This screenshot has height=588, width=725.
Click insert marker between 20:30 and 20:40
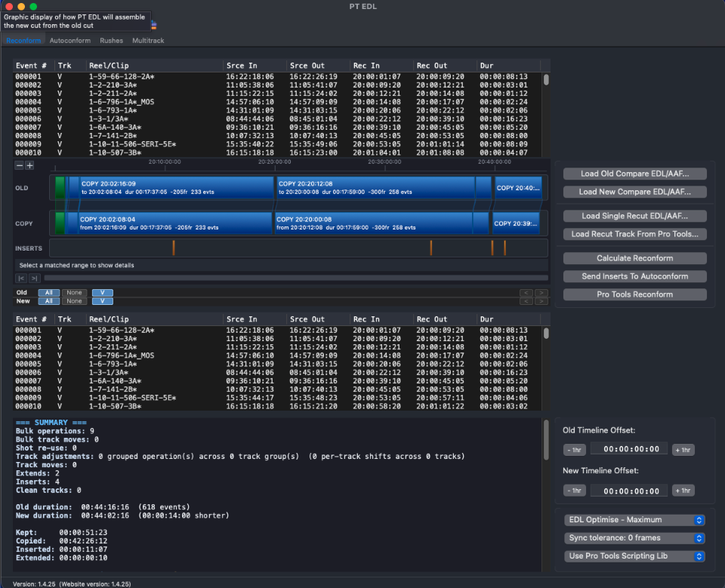click(x=431, y=248)
